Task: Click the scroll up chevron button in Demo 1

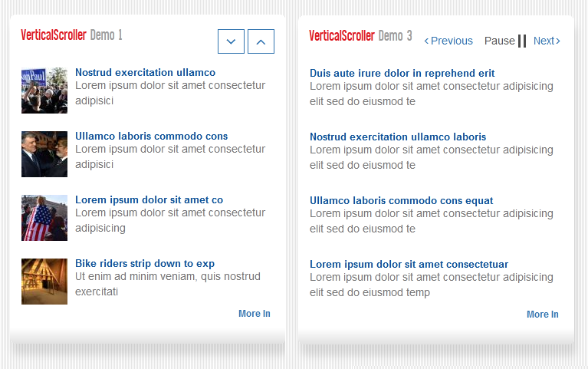Action: (261, 41)
